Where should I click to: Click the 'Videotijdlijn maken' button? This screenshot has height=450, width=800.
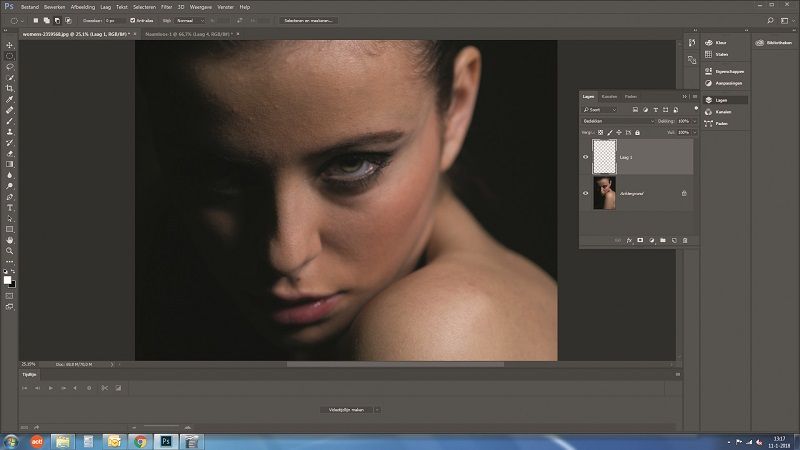pos(345,409)
